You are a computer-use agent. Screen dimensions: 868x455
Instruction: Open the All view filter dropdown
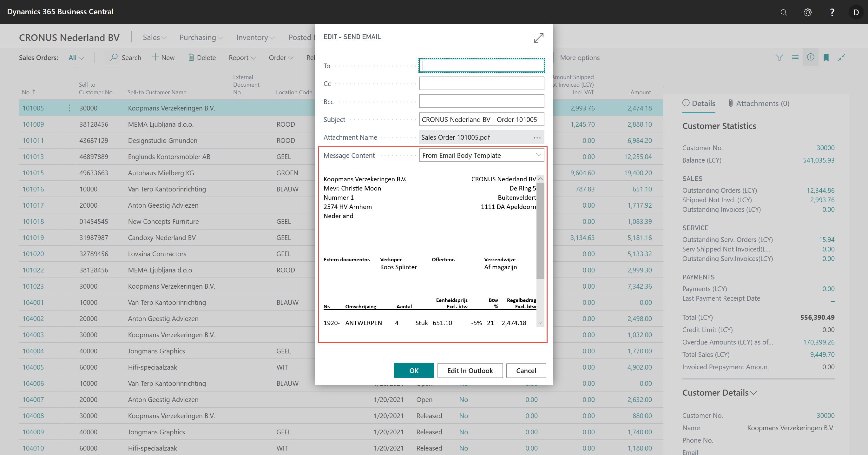coord(76,58)
